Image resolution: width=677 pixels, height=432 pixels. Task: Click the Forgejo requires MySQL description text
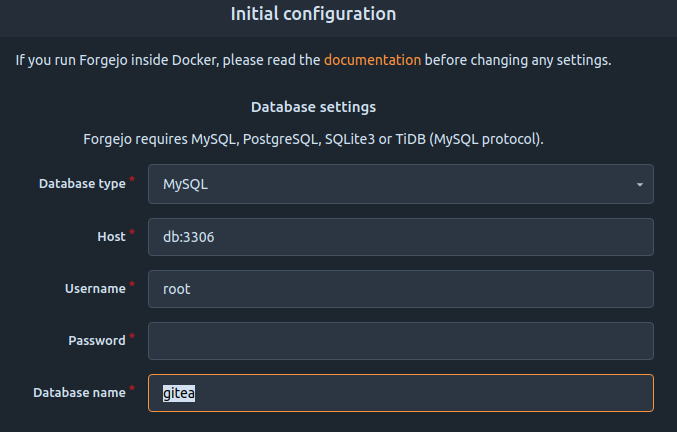tap(313, 139)
